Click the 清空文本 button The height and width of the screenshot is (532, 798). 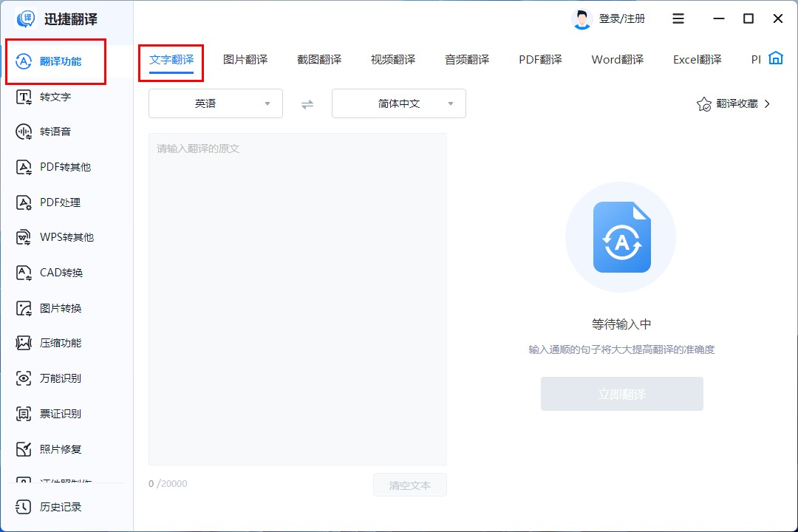coord(409,485)
